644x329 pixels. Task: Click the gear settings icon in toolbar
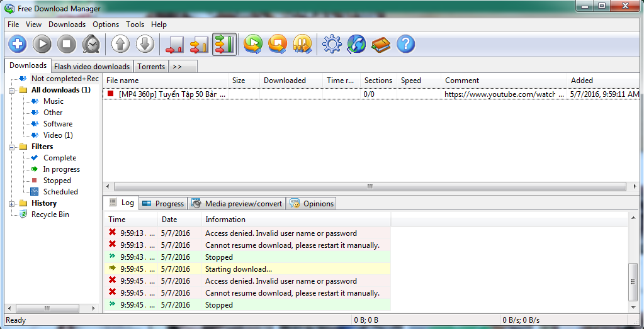coord(332,44)
